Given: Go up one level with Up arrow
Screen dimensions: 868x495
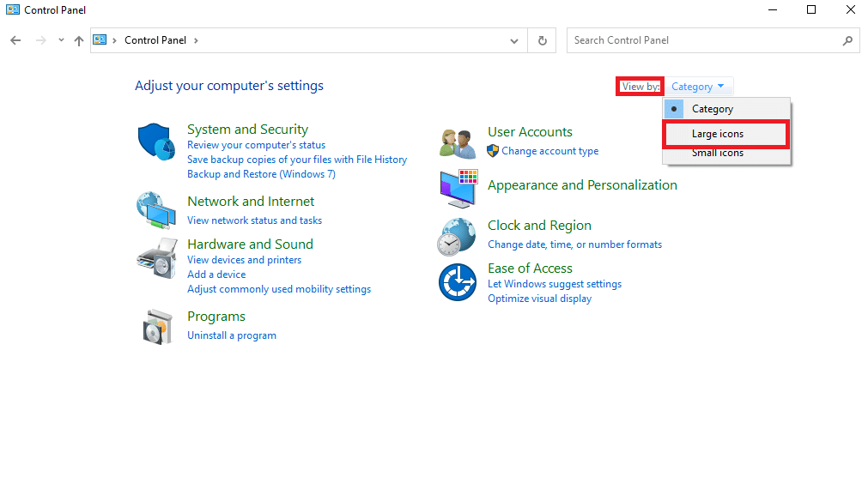Looking at the screenshot, I should (x=79, y=40).
